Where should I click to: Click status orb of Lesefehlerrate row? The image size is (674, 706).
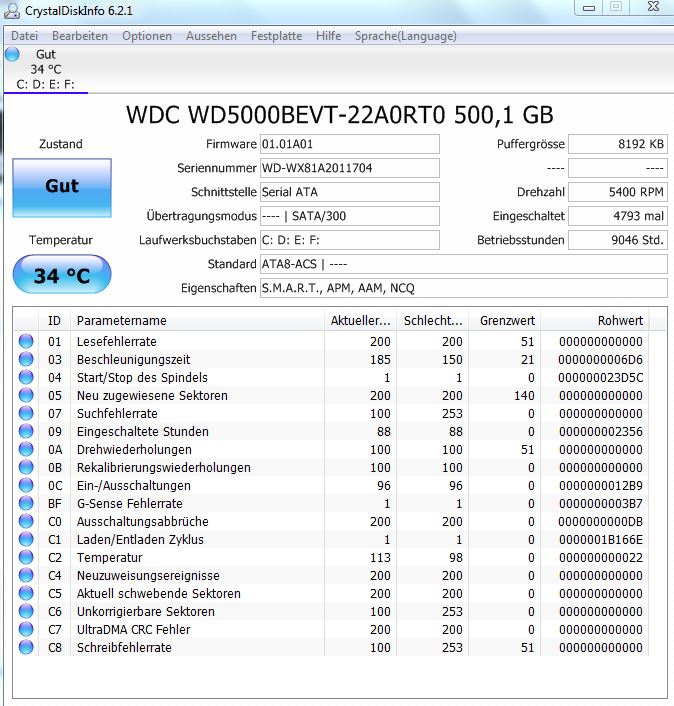[x=26, y=341]
